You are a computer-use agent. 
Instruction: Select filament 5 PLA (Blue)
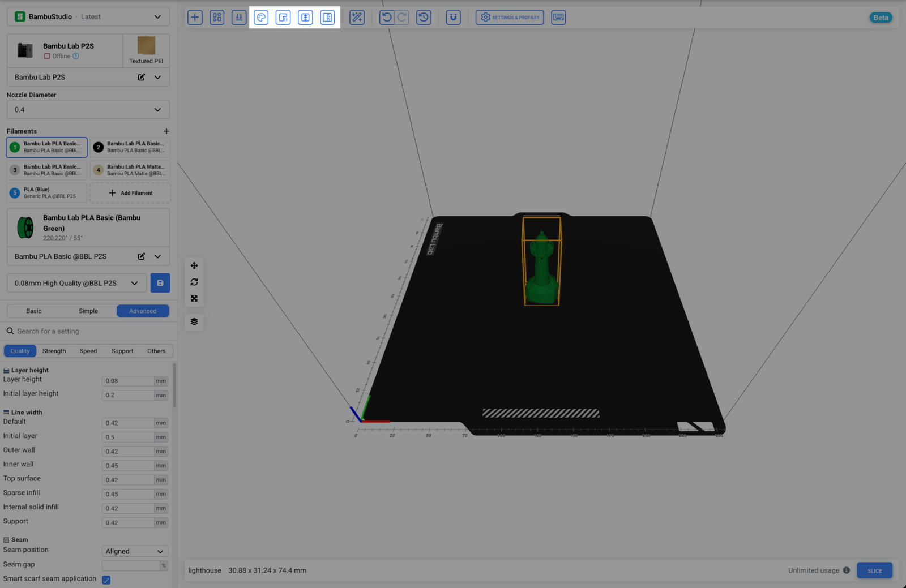[x=47, y=193]
